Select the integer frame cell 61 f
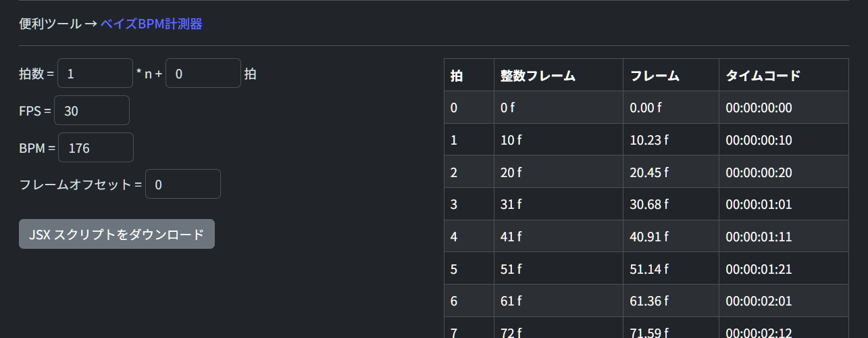Image resolution: width=868 pixels, height=338 pixels. (x=511, y=301)
